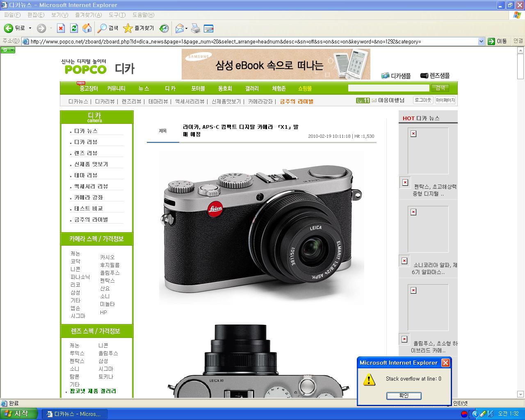This screenshot has height=420, width=525.
Task: Click the Edit page toolbar icon
Action: pos(209,28)
